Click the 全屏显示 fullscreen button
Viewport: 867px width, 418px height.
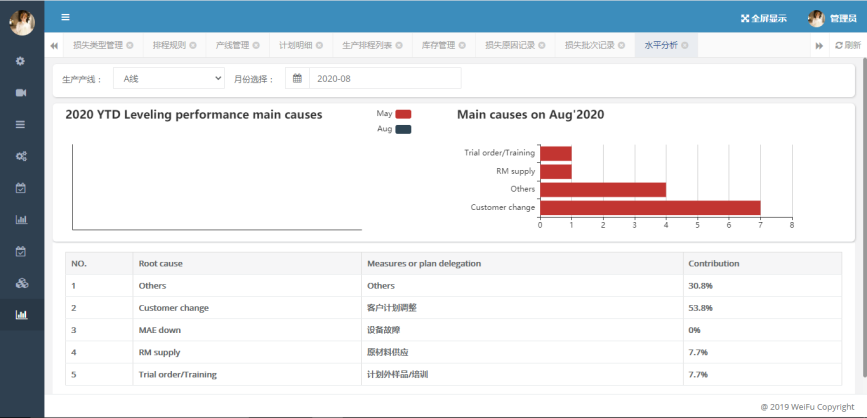(x=763, y=18)
